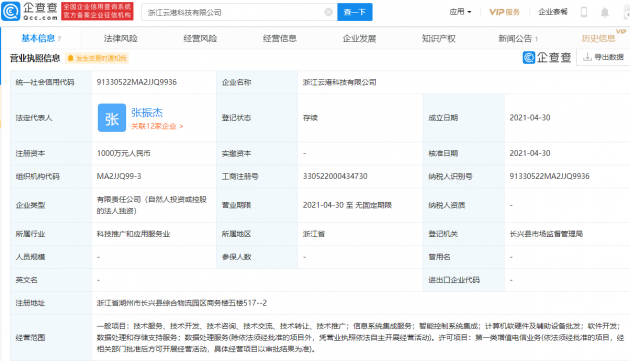The width and height of the screenshot is (630, 361).
Task: Click the 人员规模 label
Action: click(30, 257)
